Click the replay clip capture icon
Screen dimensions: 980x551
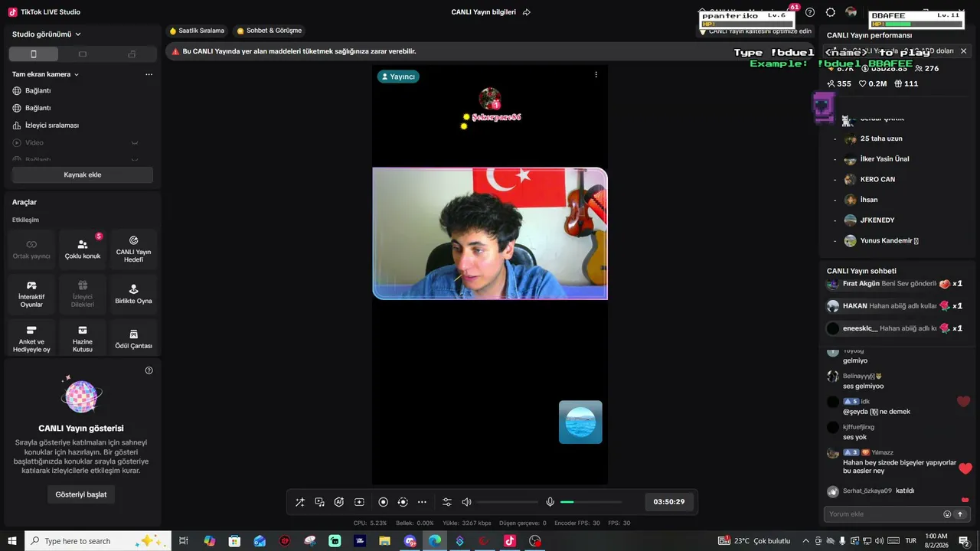point(403,502)
